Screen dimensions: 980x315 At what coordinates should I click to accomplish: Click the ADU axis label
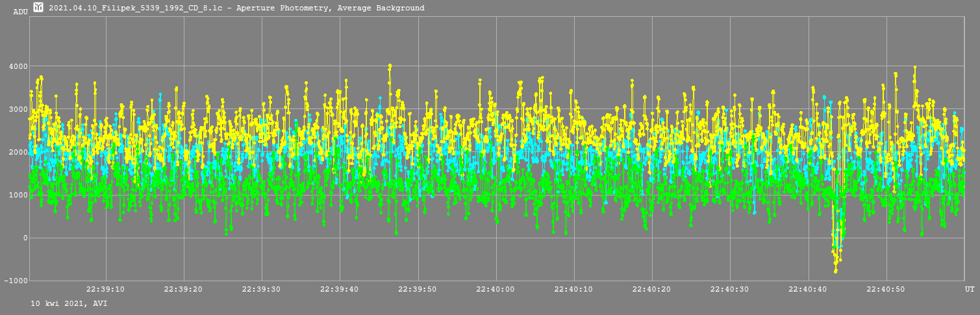20,12
